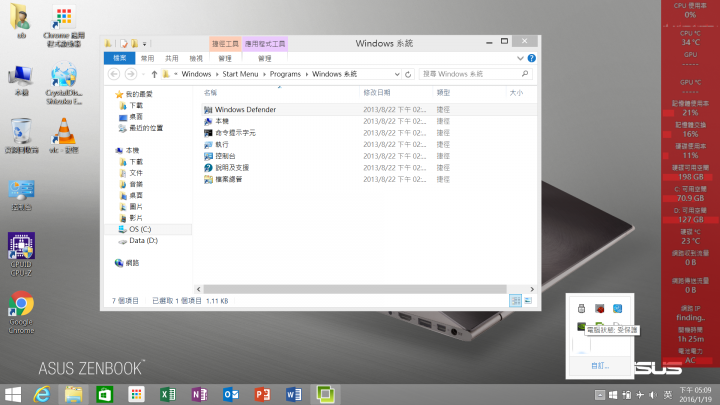Click the Up one level arrow
This screenshot has height=405, width=720.
coord(154,74)
